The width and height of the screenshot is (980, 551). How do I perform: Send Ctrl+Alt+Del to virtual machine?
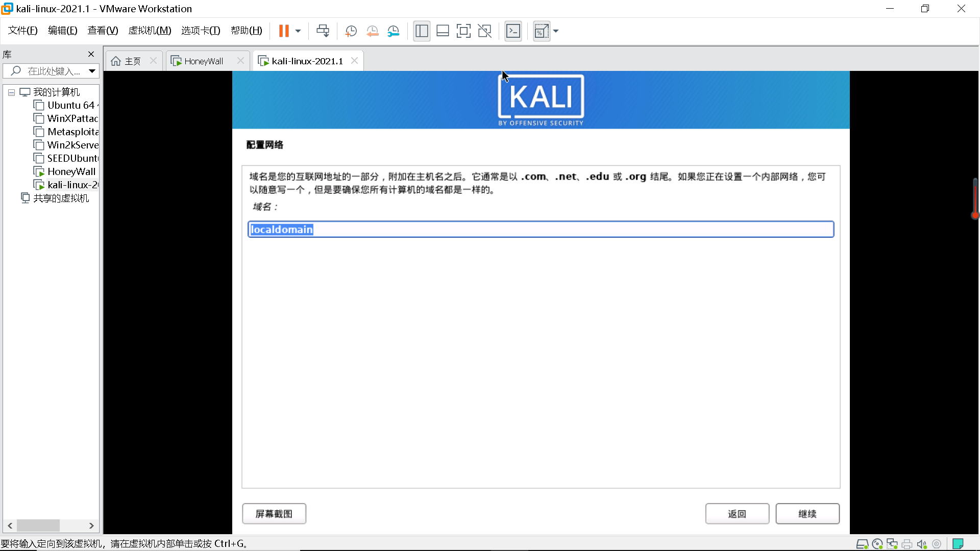(323, 31)
